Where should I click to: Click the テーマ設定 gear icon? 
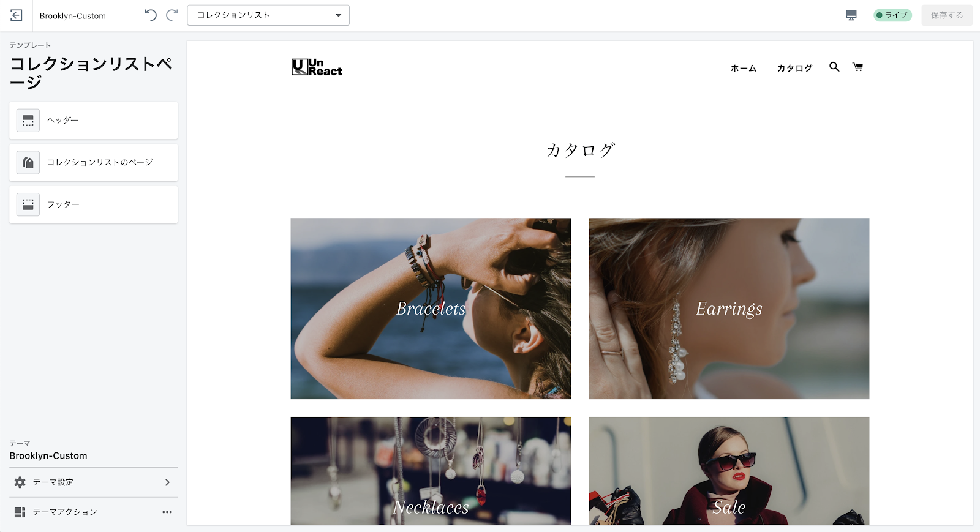20,482
